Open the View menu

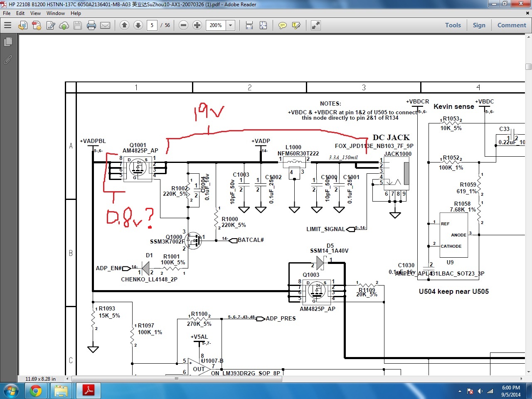(35, 13)
